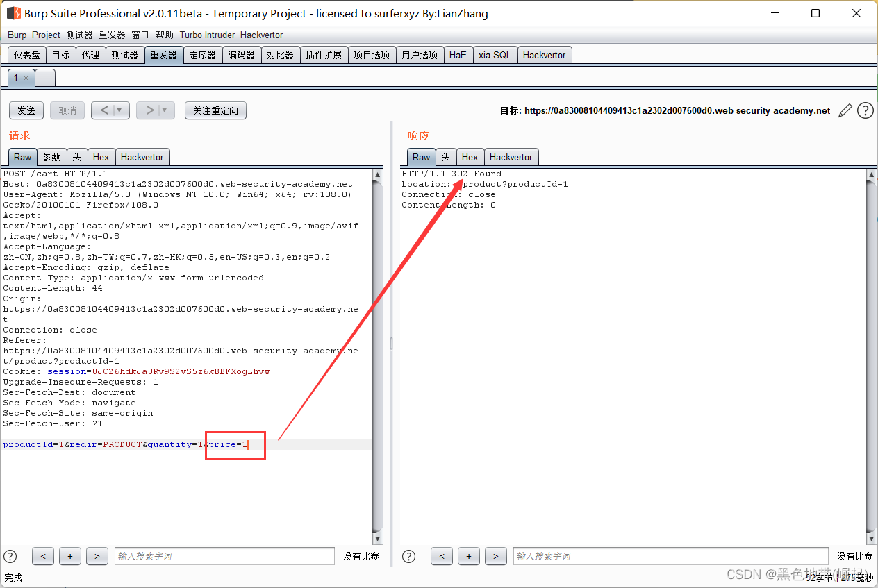
Task: Select response 头 tab
Action: click(x=446, y=157)
